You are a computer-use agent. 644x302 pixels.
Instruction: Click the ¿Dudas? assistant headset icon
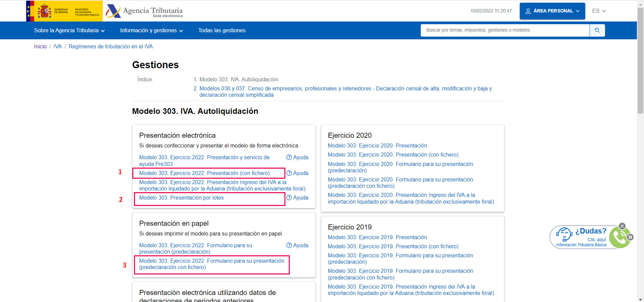pyautogui.click(x=564, y=234)
